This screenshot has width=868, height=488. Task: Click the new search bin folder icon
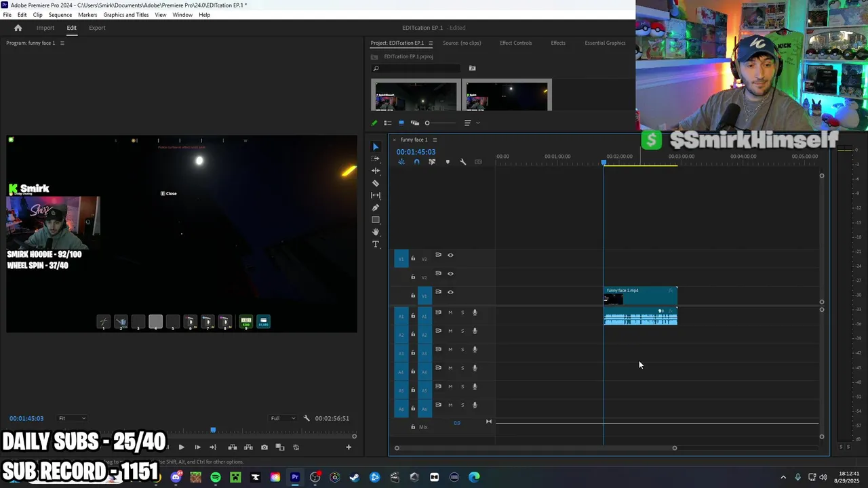pos(473,68)
